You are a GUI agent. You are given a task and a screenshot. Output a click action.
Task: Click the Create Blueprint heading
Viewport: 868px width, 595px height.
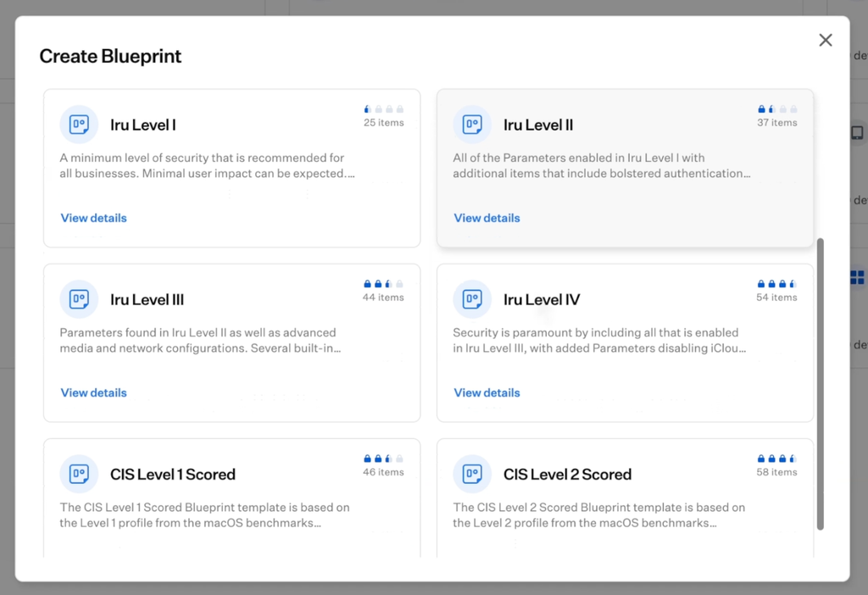tap(110, 57)
